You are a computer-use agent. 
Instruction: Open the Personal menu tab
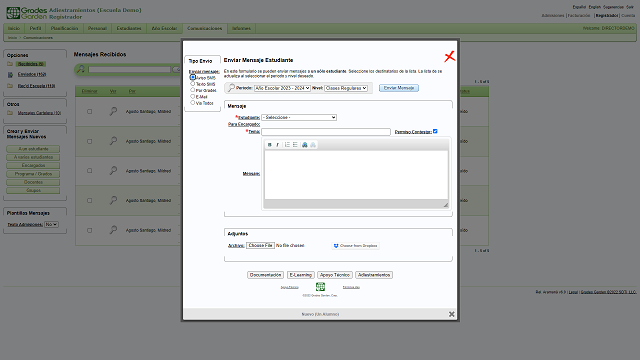pyautogui.click(x=97, y=28)
